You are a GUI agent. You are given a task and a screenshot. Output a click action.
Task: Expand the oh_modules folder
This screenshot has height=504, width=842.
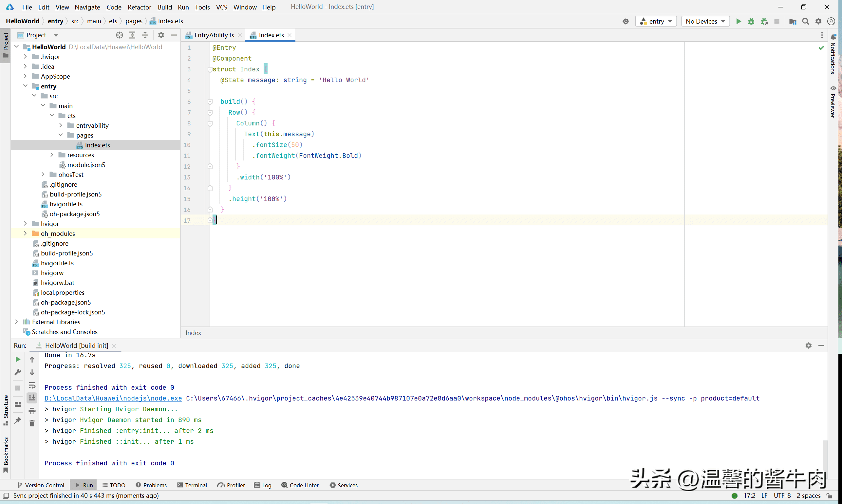25,233
